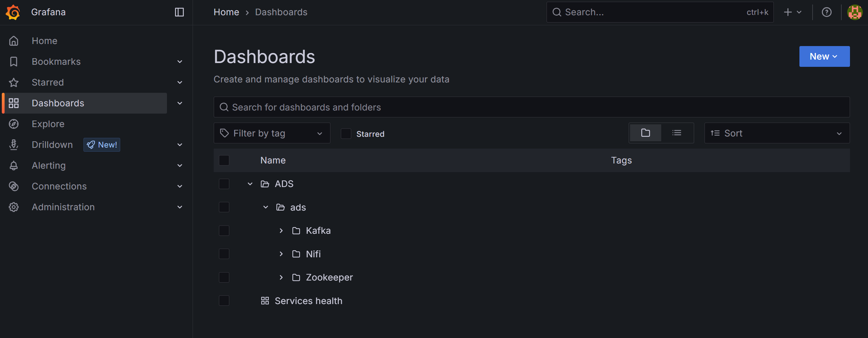Click the Grafana logo icon
Screen dimensions: 868x338
[x=13, y=12]
